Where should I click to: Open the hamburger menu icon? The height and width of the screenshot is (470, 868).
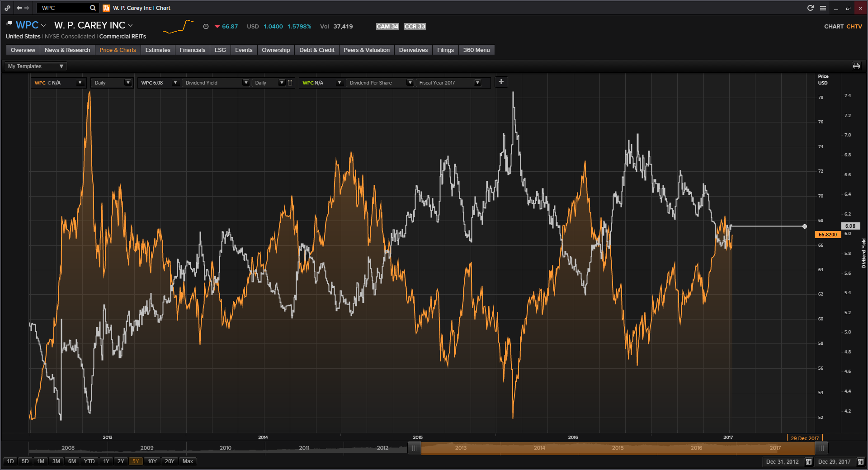823,8
